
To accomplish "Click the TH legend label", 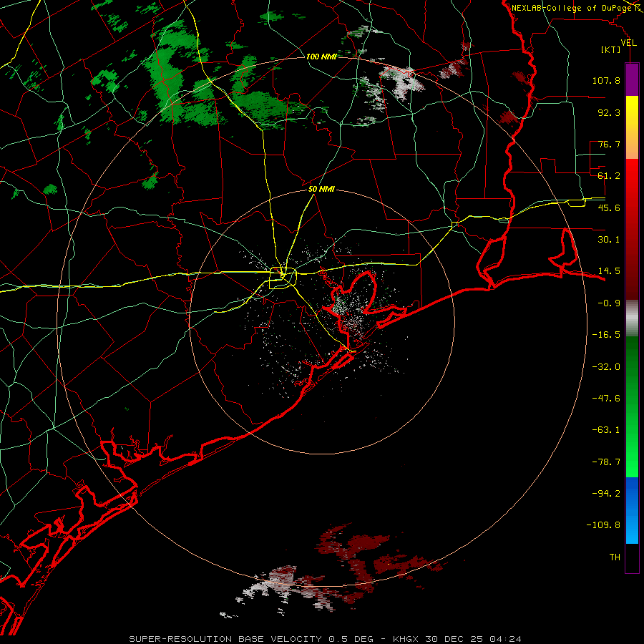I will pyautogui.click(x=615, y=557).
